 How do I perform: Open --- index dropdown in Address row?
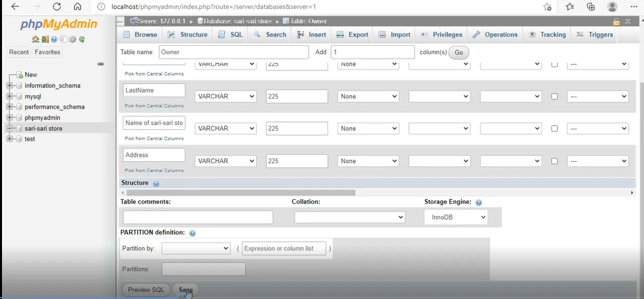[598, 161]
